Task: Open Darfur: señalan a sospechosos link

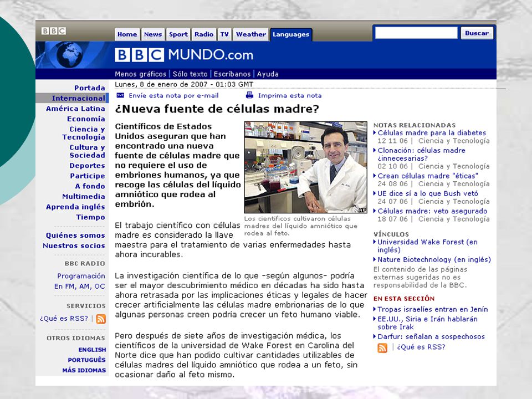Action: (431, 336)
